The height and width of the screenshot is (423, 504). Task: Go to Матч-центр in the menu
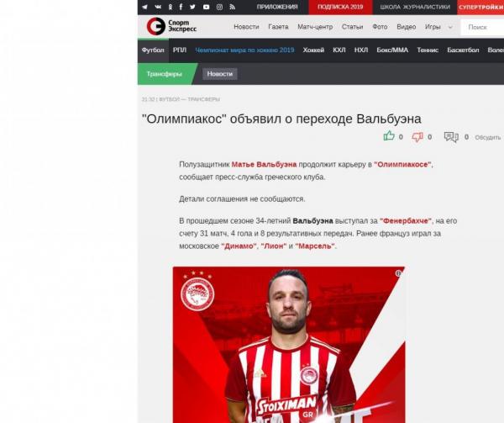(315, 27)
